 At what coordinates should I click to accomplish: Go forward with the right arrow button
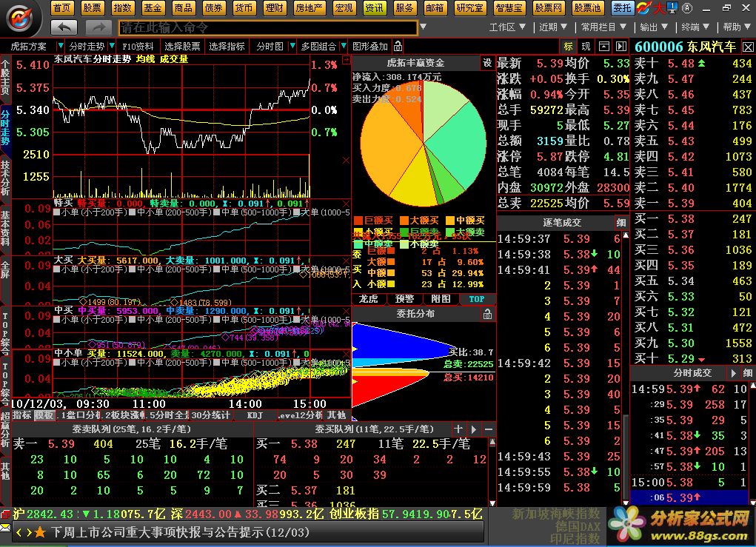coord(98,27)
